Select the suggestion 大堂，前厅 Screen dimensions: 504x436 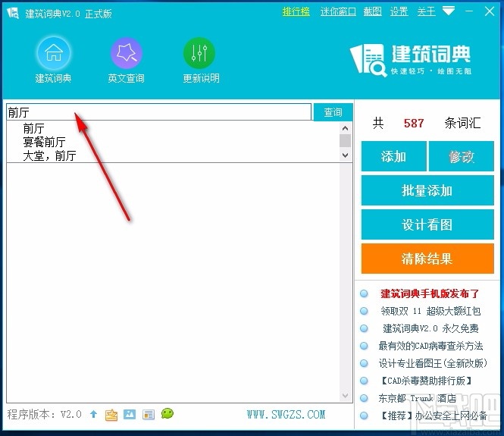49,155
